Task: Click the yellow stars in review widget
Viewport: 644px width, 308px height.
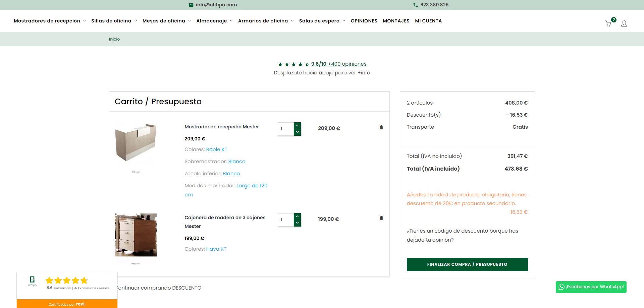Action: pyautogui.click(x=67, y=281)
